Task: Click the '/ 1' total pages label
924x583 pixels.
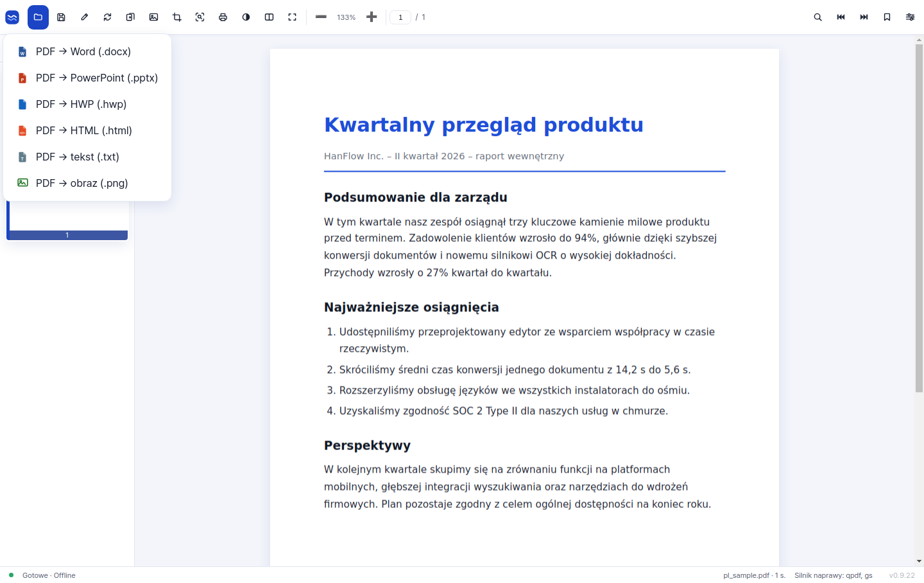Action: pyautogui.click(x=420, y=17)
